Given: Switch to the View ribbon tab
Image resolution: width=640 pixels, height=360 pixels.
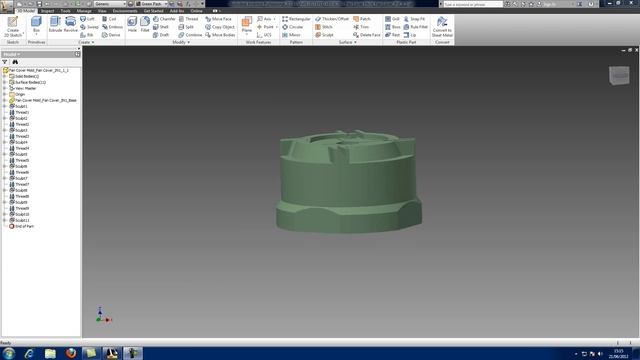Looking at the screenshot, I should (102, 11).
